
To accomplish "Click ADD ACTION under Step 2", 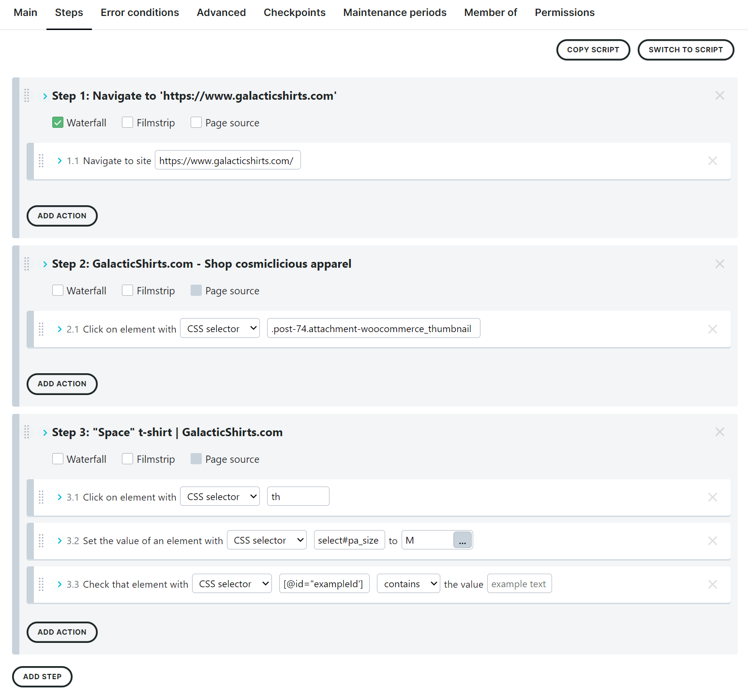I will click(x=62, y=384).
